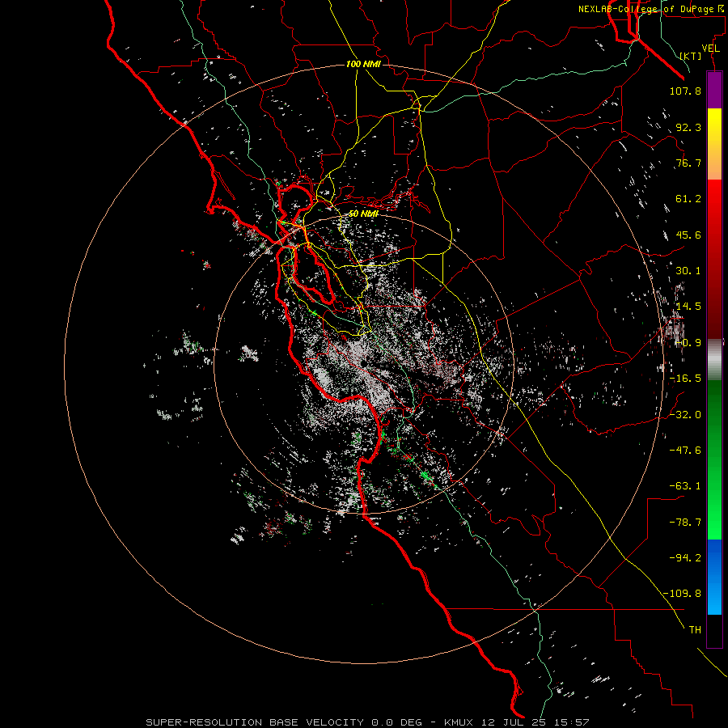Click the SUPER-RESOLUTION BASE VELOCITY caption text
Image resolution: width=728 pixels, height=728 pixels.
255,722
